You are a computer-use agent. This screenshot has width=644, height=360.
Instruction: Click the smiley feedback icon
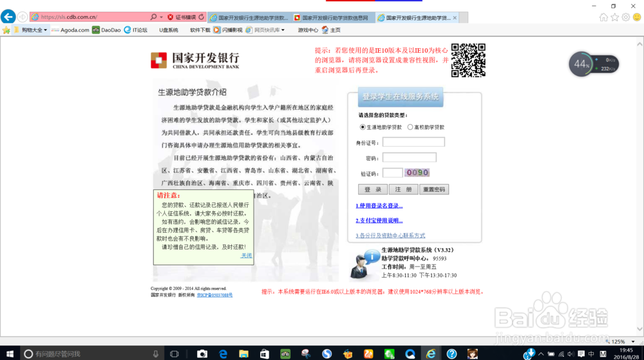pyautogui.click(x=637, y=17)
